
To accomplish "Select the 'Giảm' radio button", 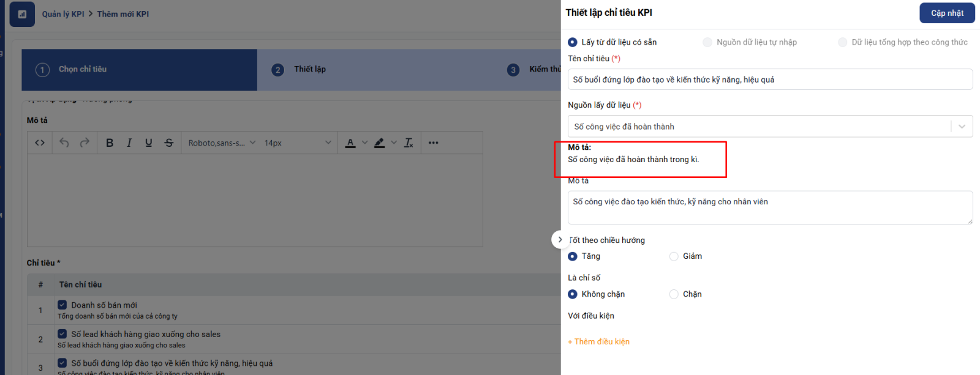I will click(x=674, y=256).
